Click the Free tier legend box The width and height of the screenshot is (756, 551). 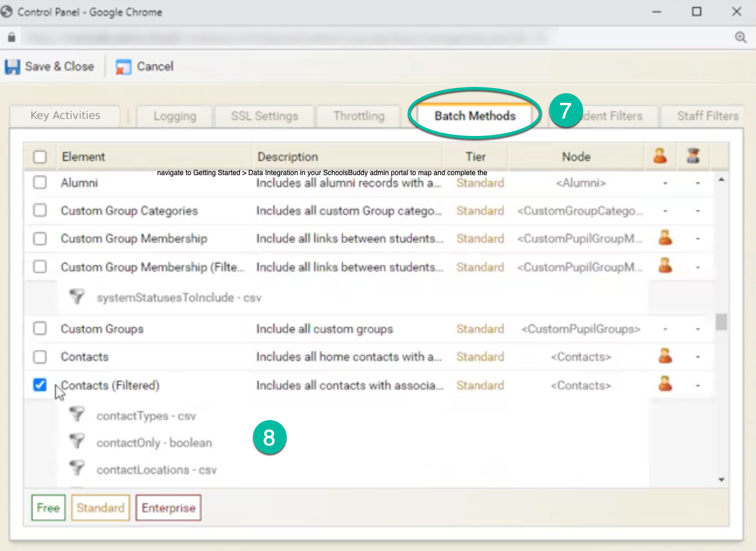[x=48, y=507]
